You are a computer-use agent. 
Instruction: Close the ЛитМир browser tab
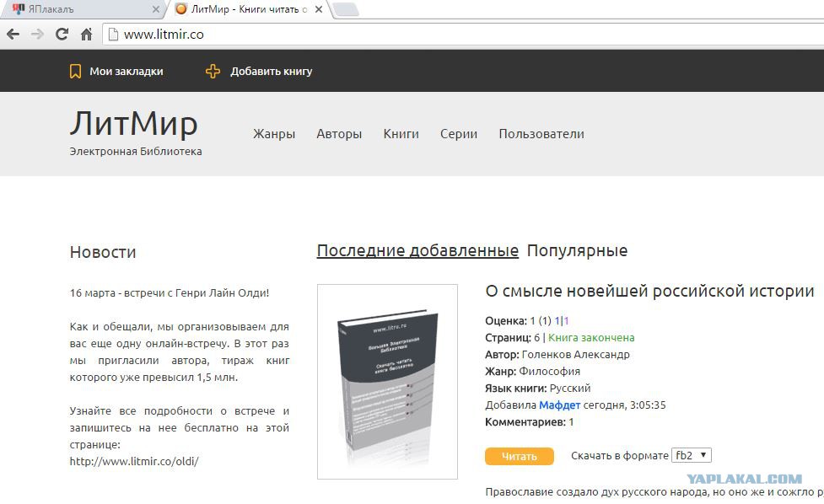point(319,9)
